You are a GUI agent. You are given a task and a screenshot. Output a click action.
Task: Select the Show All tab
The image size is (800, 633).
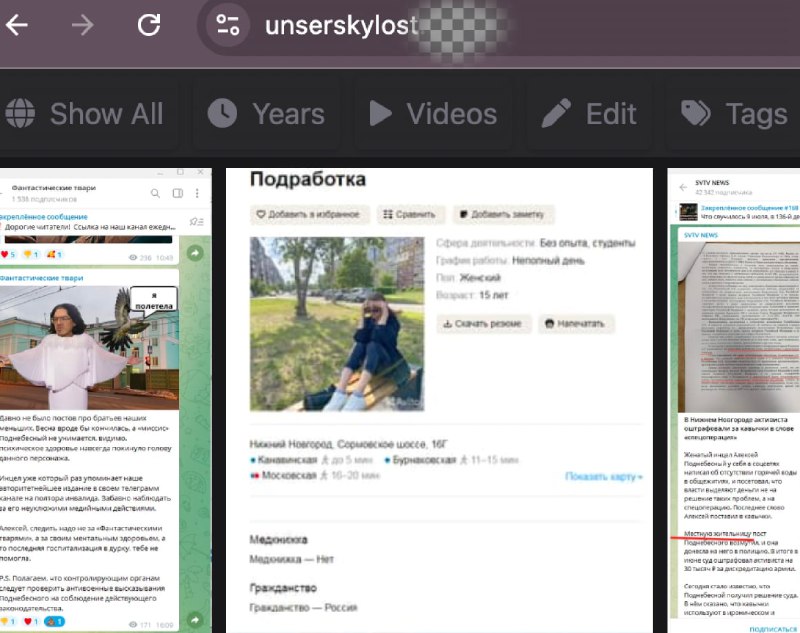[x=85, y=113]
